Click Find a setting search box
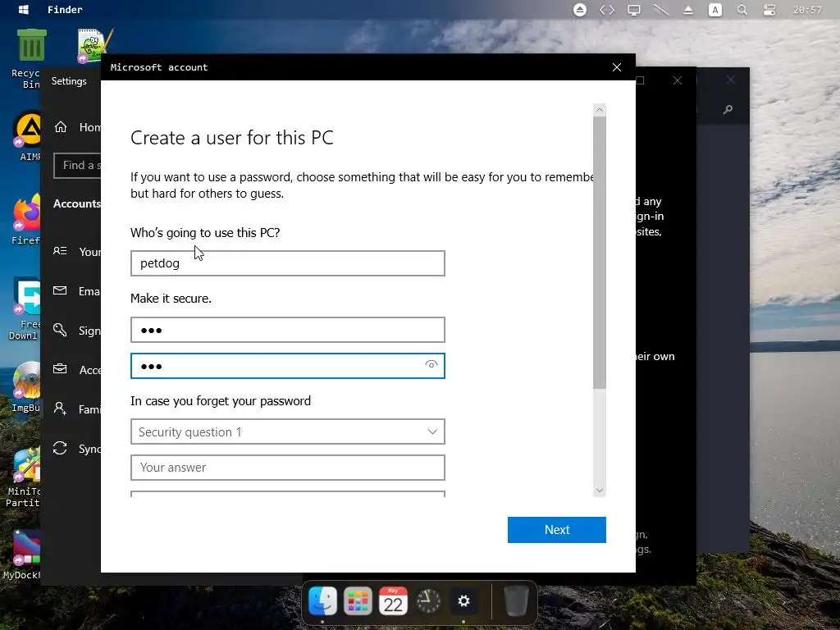This screenshot has width=840, height=630. (x=78, y=166)
